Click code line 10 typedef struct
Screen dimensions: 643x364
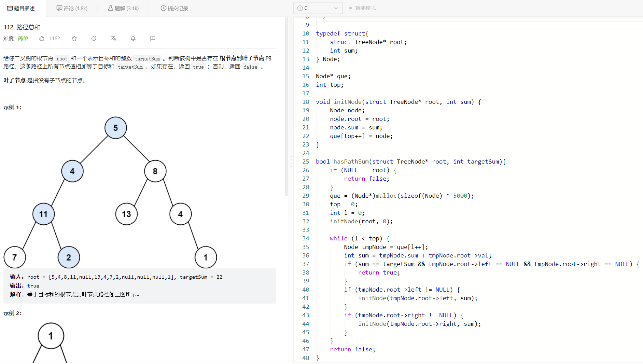pos(342,33)
